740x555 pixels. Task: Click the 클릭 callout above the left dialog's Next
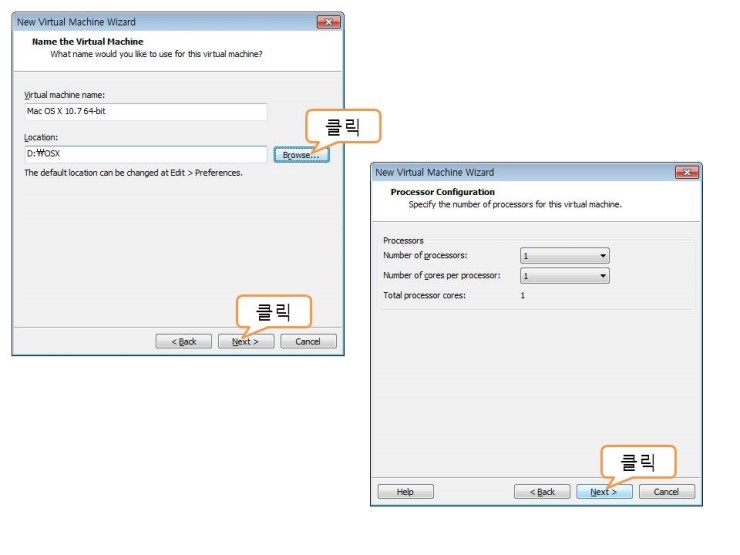[273, 310]
